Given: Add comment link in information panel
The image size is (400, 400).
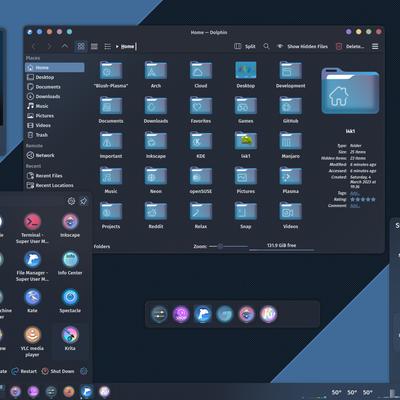Looking at the screenshot, I should point(355,206).
